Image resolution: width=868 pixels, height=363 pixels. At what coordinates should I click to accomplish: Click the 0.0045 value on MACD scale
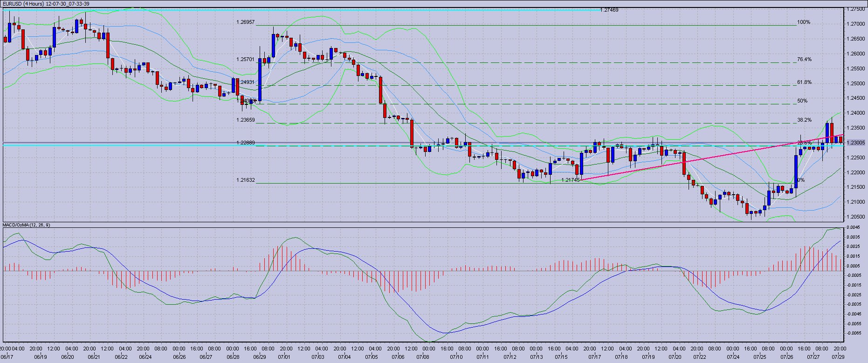coord(854,227)
